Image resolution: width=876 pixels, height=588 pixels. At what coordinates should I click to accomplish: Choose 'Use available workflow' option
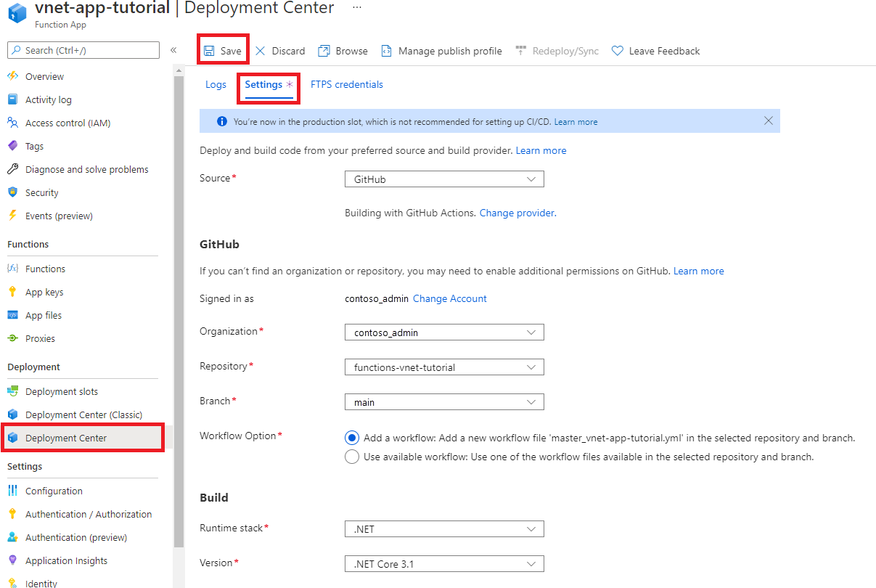(x=352, y=456)
